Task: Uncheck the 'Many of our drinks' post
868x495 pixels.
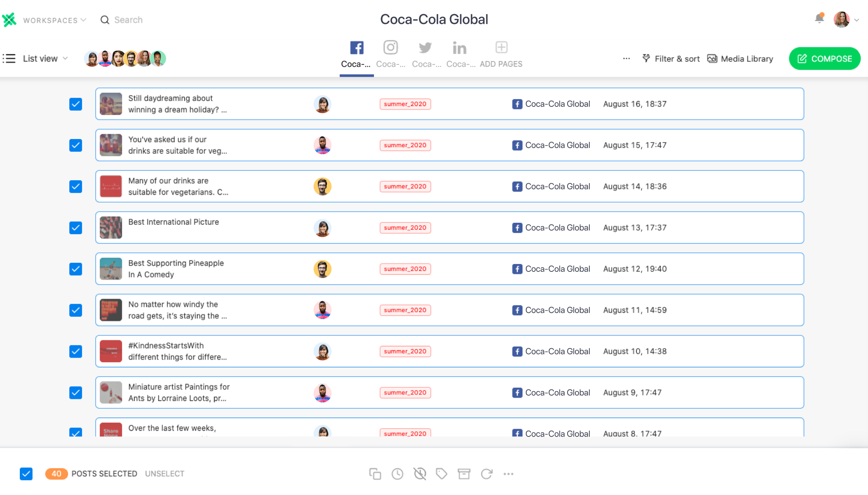Action: 76,186
